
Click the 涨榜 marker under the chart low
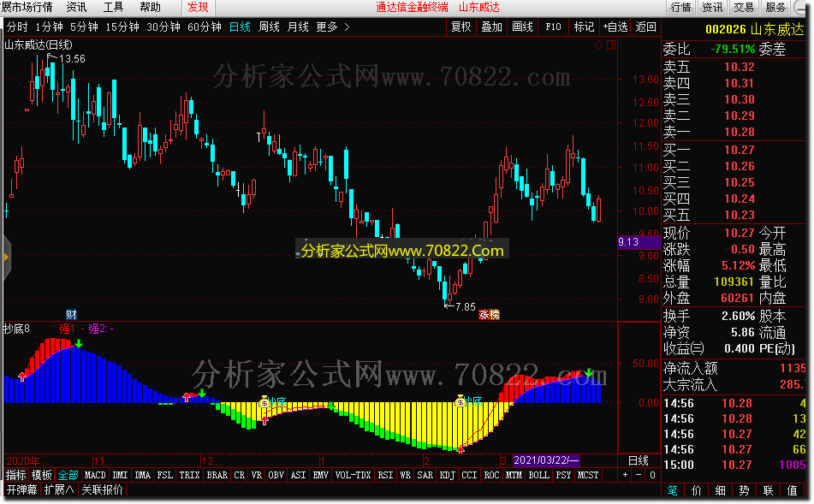(489, 314)
